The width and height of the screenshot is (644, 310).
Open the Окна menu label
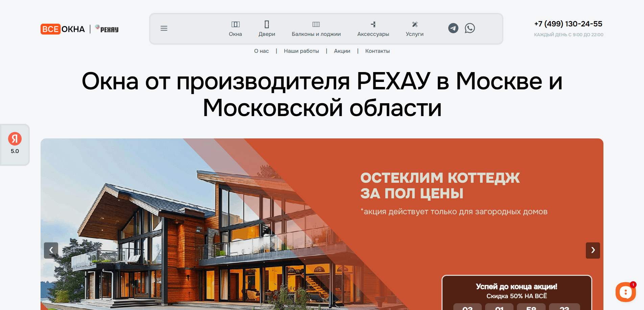click(235, 34)
